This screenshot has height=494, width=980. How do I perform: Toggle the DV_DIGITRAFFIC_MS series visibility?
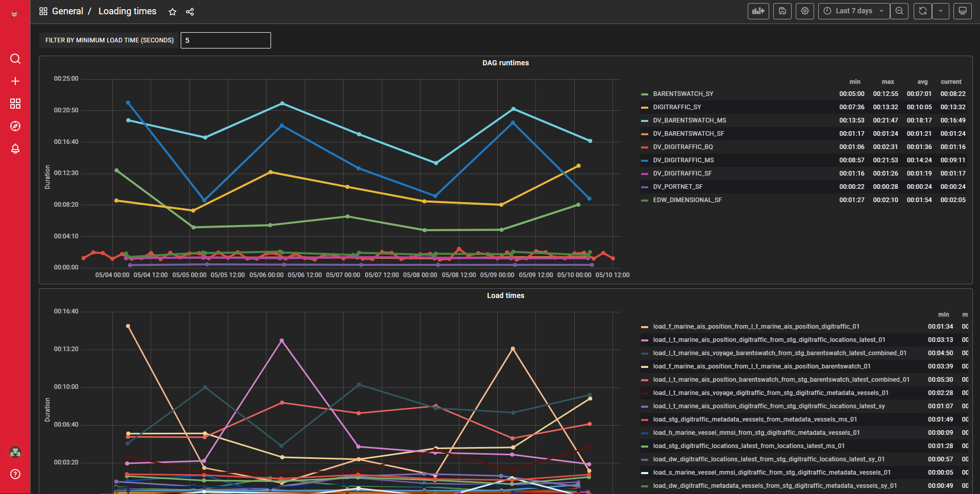click(683, 160)
